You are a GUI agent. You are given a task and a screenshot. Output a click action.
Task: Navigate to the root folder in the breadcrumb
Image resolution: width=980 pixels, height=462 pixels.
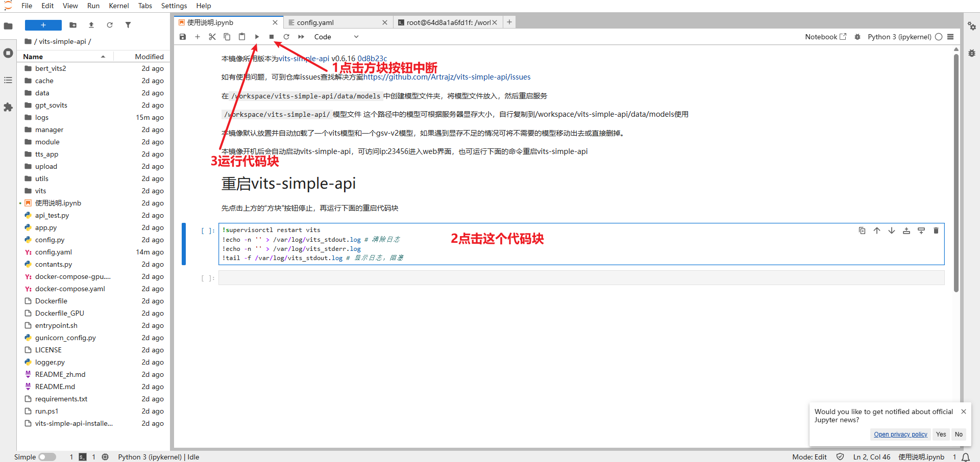(29, 41)
